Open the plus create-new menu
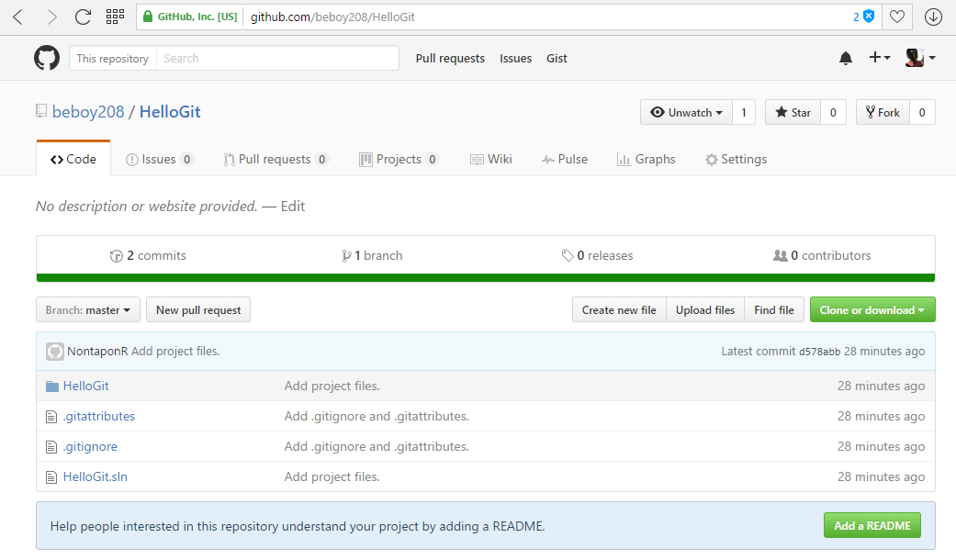 [x=879, y=57]
